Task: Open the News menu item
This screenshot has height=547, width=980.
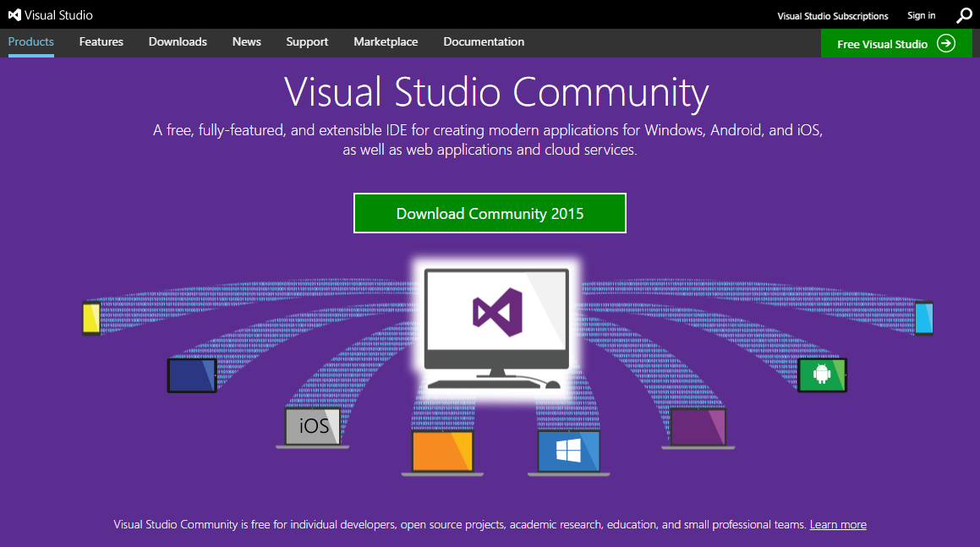Action: [246, 42]
